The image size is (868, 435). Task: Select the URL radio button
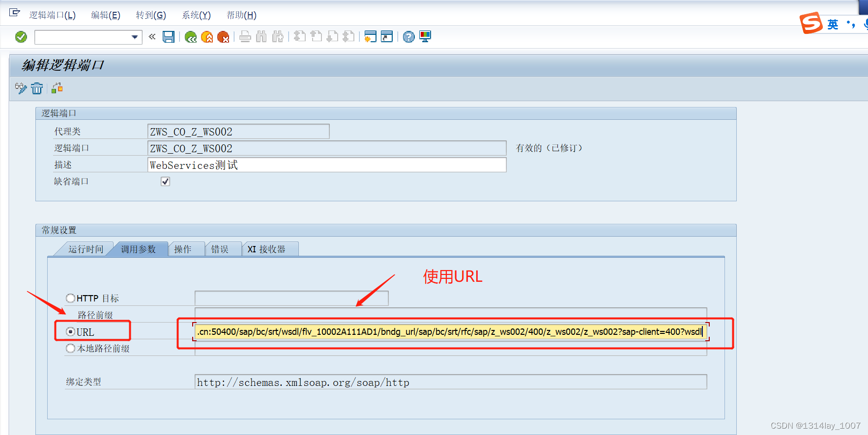click(x=70, y=332)
